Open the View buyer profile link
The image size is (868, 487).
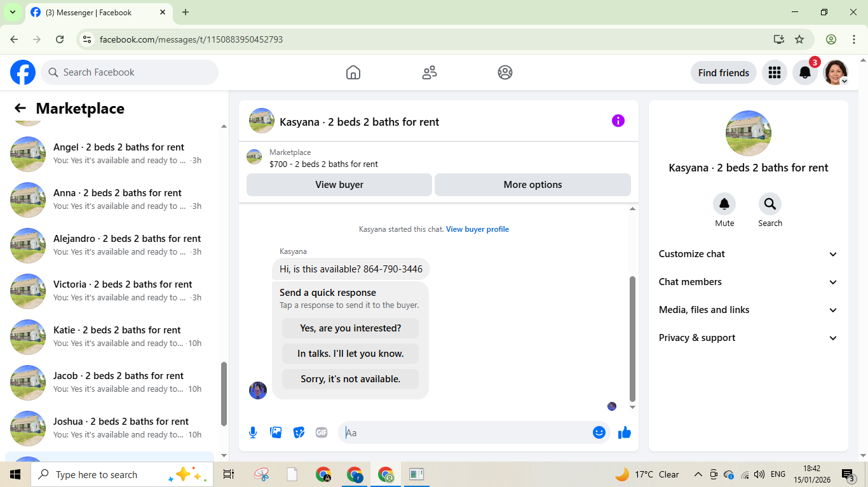[477, 229]
